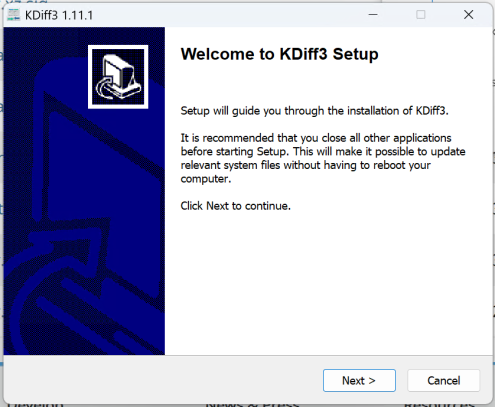Click the "KDiff3 1.11.1" title bar text

(x=59, y=15)
